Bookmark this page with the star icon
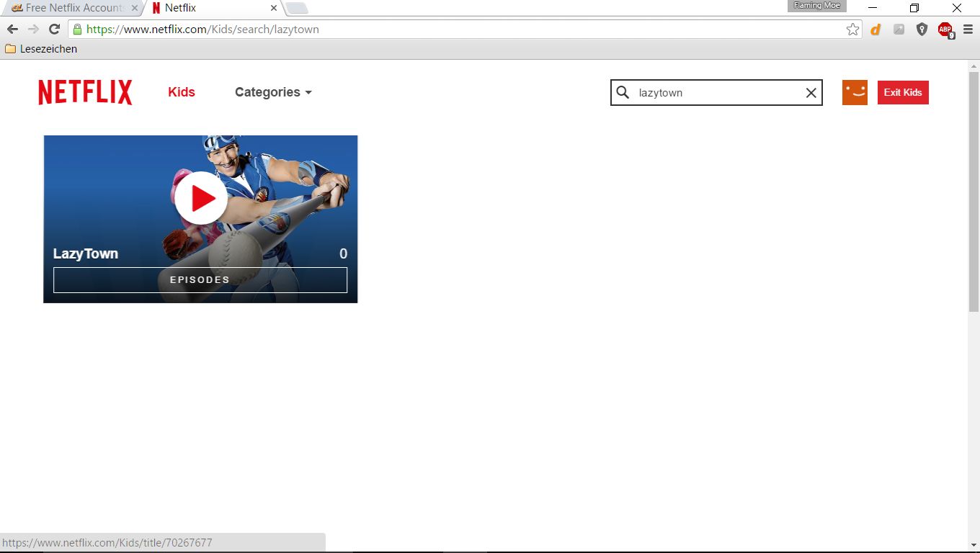 click(852, 30)
